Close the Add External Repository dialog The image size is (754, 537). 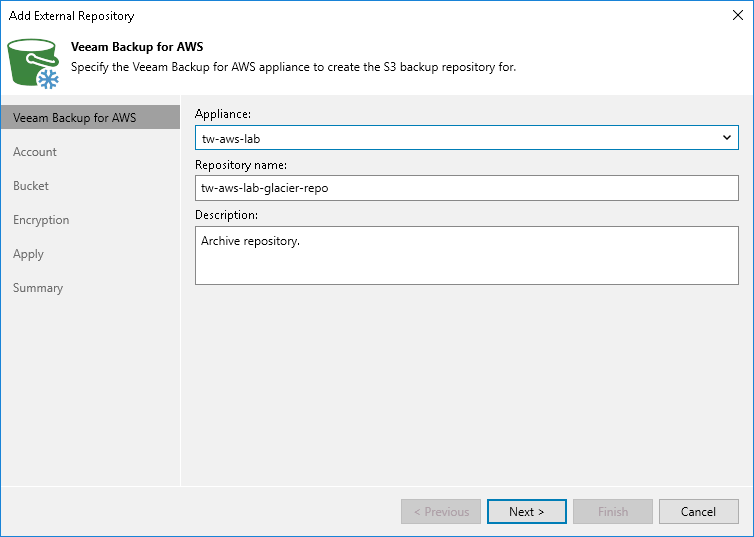pyautogui.click(x=738, y=15)
